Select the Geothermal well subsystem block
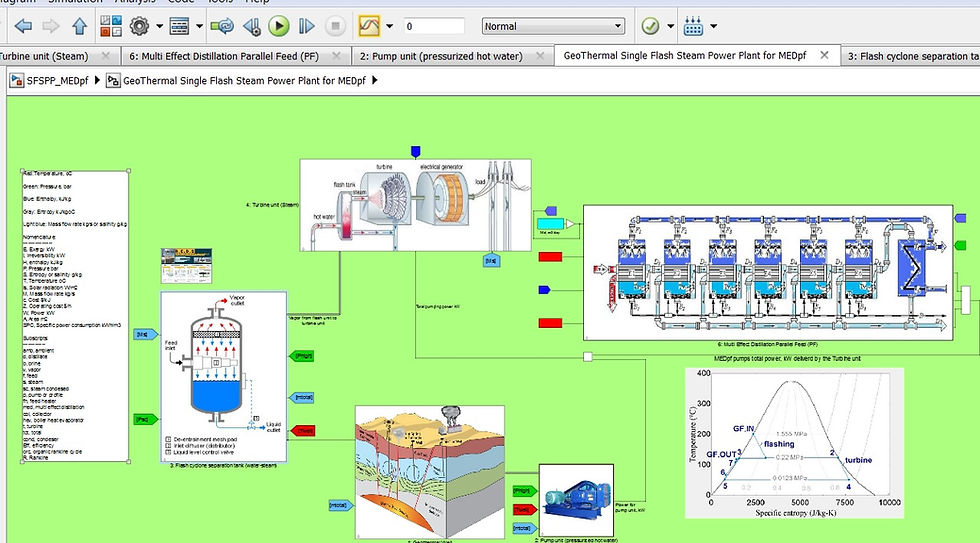This screenshot has height=543, width=980. point(430,472)
